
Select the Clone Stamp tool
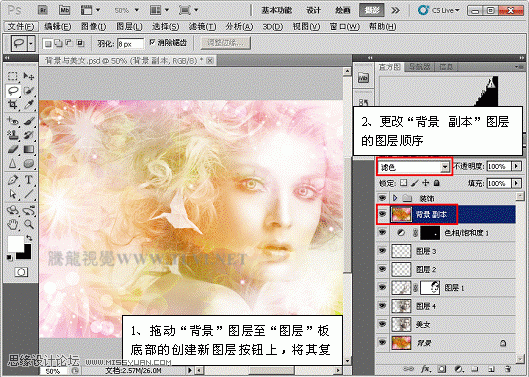point(12,135)
